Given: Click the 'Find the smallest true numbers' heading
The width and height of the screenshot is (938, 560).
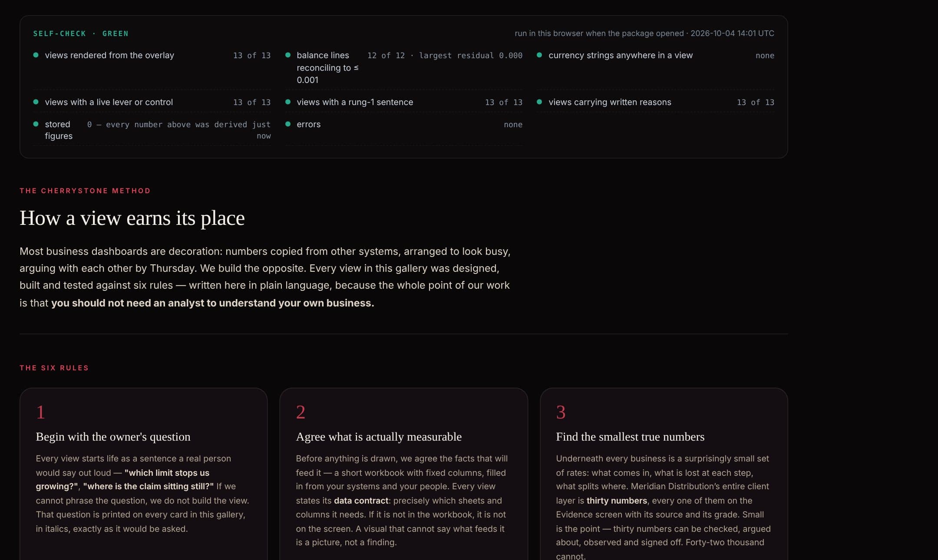Looking at the screenshot, I should [x=630, y=437].
